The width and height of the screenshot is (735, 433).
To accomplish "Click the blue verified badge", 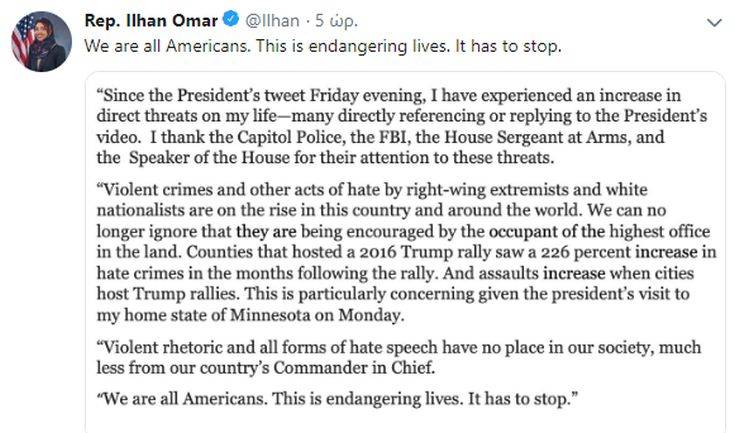I will [x=228, y=20].
